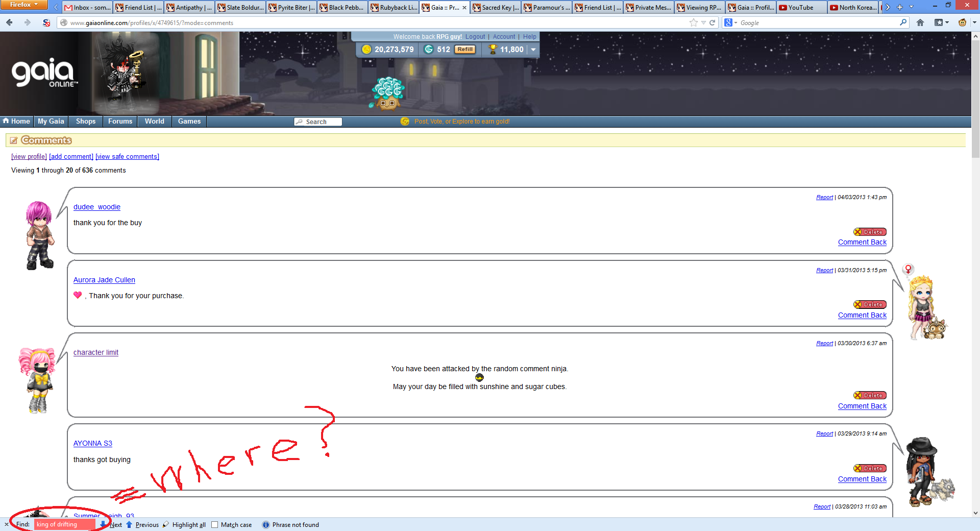Screen dimensions: 980x531
Task: Delete the dudee_woodie comment
Action: coord(870,232)
